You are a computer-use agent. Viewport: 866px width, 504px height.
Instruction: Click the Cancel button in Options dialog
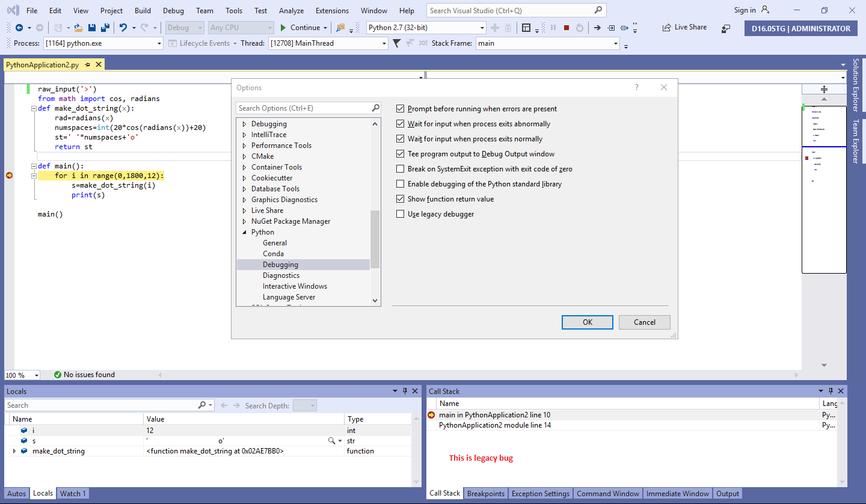(x=644, y=322)
